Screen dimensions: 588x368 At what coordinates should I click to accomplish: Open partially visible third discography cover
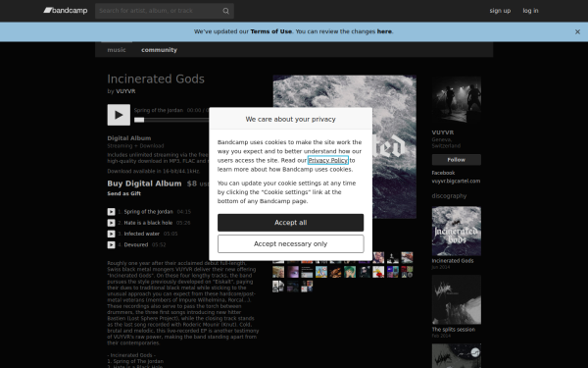(x=457, y=355)
